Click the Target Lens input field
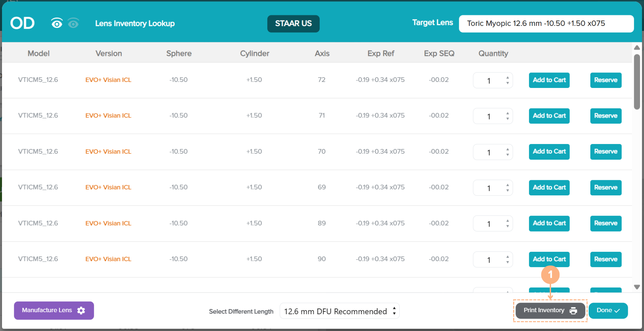The image size is (644, 331). [546, 23]
